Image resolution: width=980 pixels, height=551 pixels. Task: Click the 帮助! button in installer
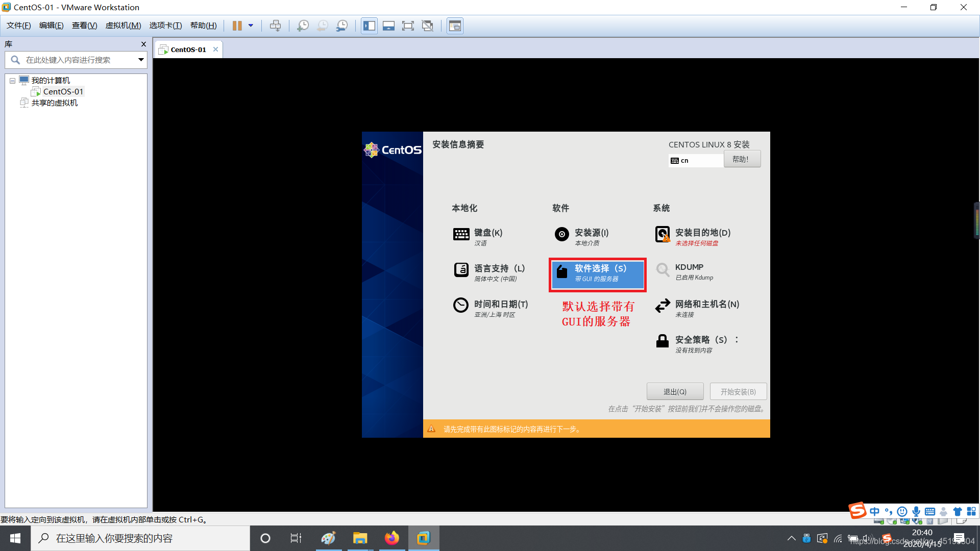pyautogui.click(x=742, y=159)
